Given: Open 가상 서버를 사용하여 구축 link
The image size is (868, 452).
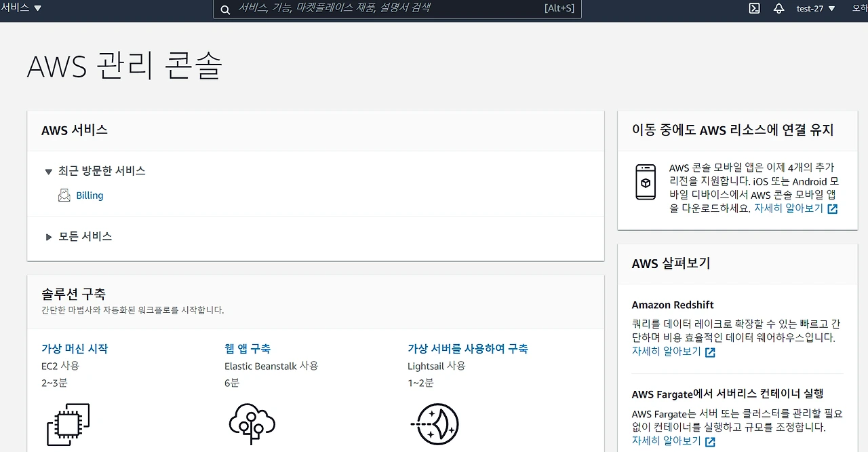Looking at the screenshot, I should coord(468,349).
